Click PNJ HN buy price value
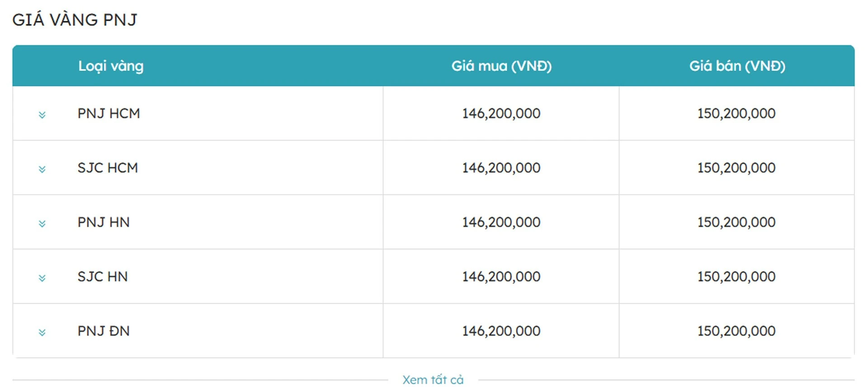 501,222
